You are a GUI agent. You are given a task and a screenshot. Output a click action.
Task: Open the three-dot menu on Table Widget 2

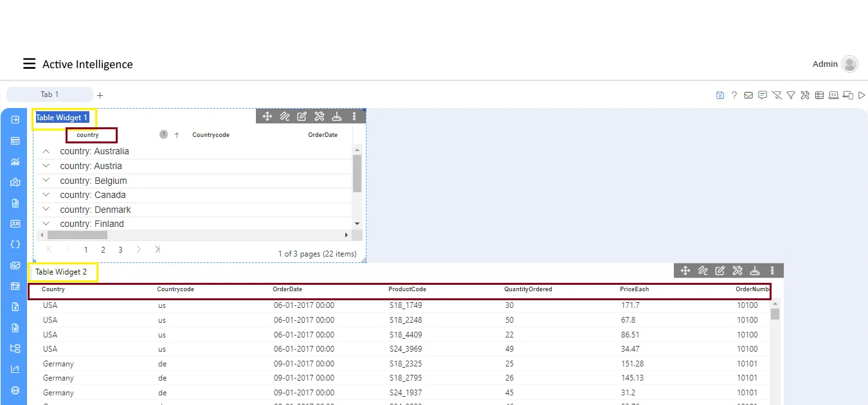(x=772, y=271)
